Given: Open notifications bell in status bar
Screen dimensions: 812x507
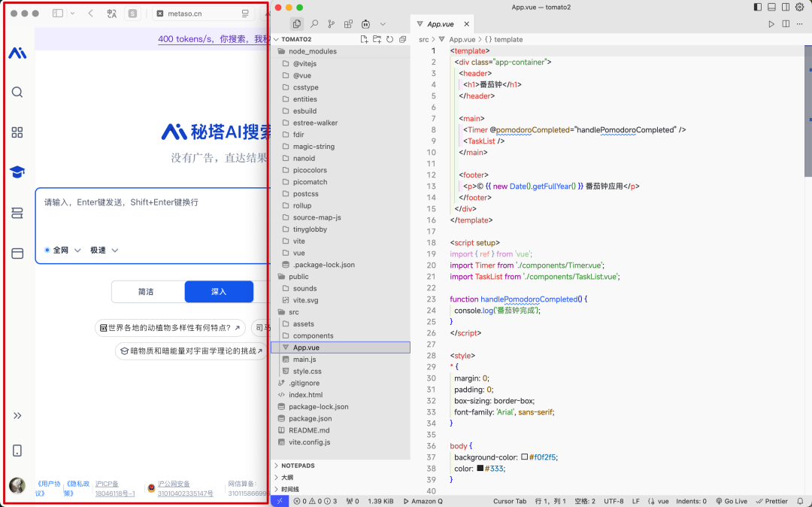Looking at the screenshot, I should click(x=801, y=501).
